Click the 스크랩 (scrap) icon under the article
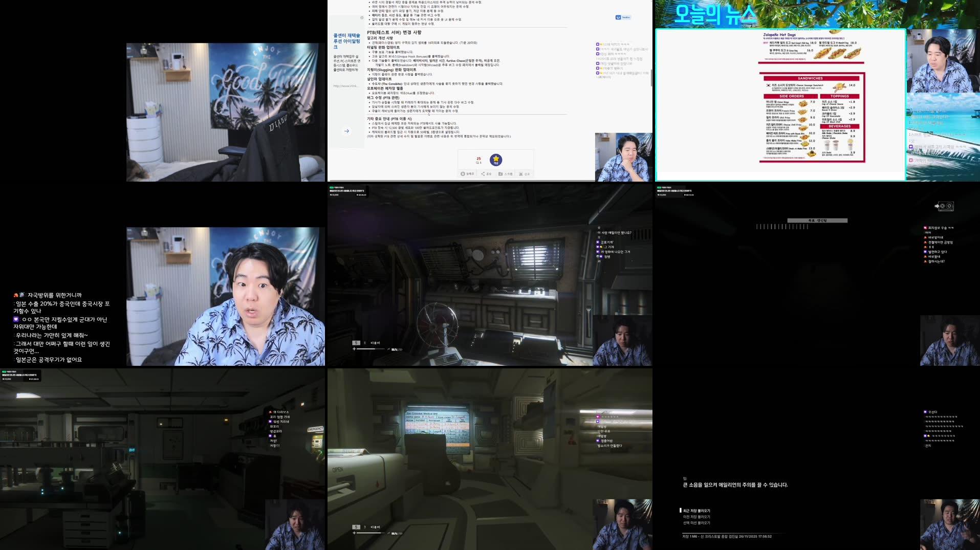This screenshot has width=980, height=550. (x=500, y=174)
